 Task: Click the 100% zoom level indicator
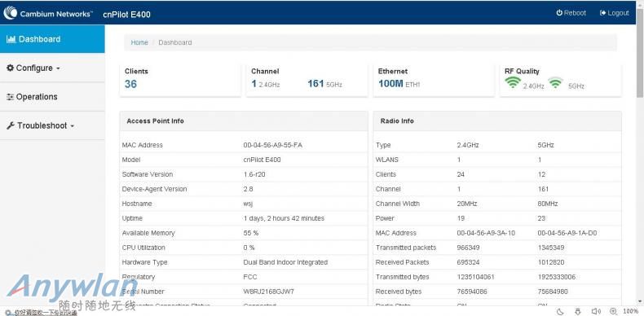tap(630, 311)
